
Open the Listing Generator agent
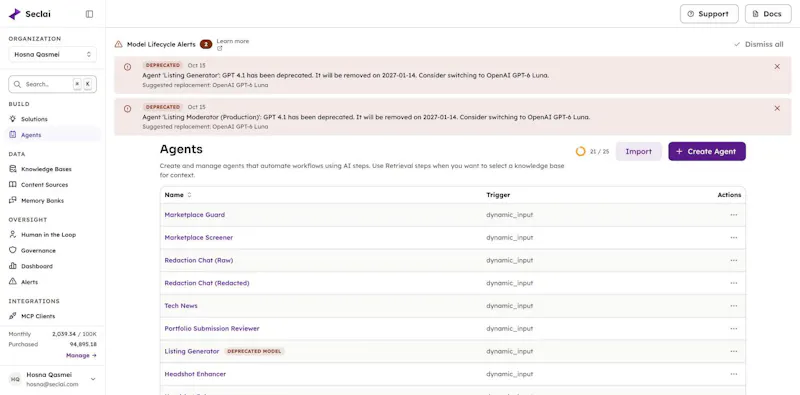click(x=192, y=351)
